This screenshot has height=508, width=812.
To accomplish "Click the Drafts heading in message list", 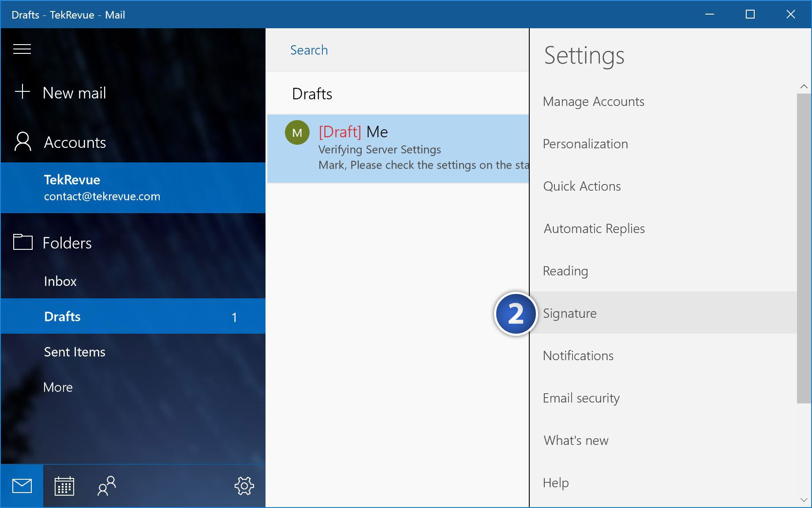I will point(312,94).
